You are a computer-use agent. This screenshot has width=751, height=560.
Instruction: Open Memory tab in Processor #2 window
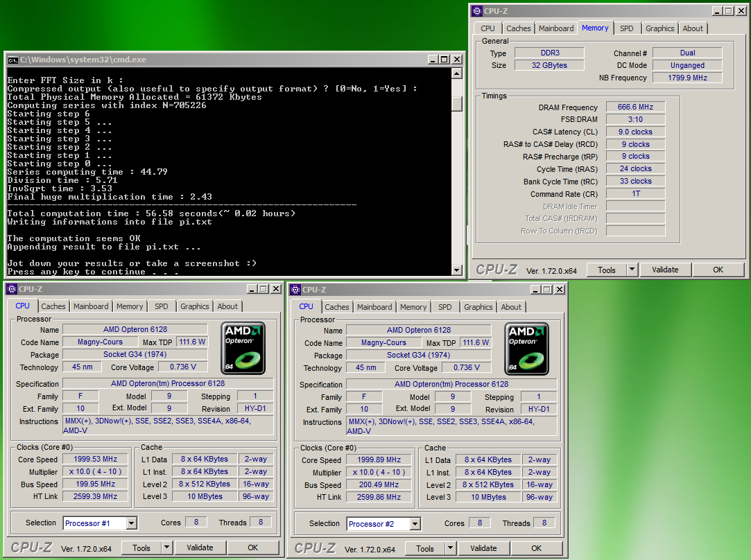point(413,307)
